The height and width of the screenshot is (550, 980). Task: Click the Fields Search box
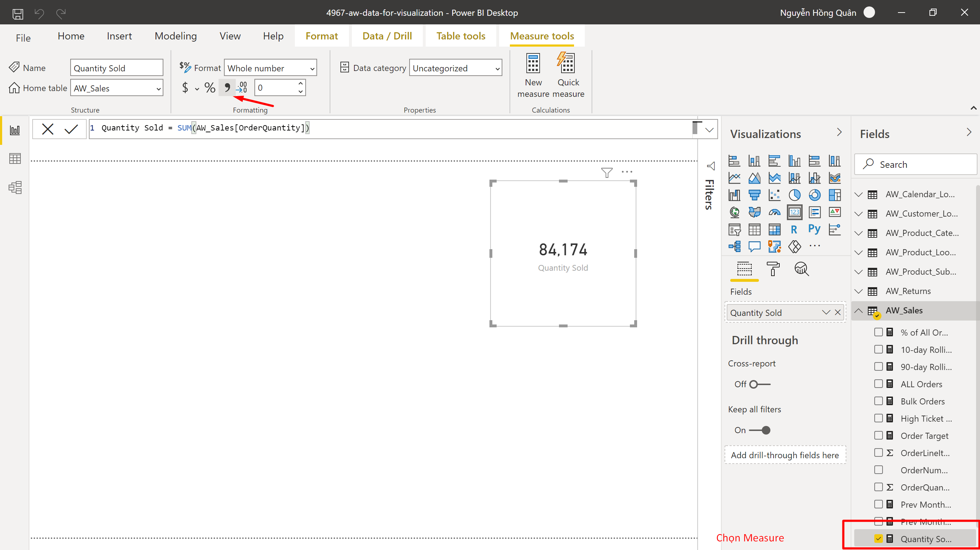point(916,165)
